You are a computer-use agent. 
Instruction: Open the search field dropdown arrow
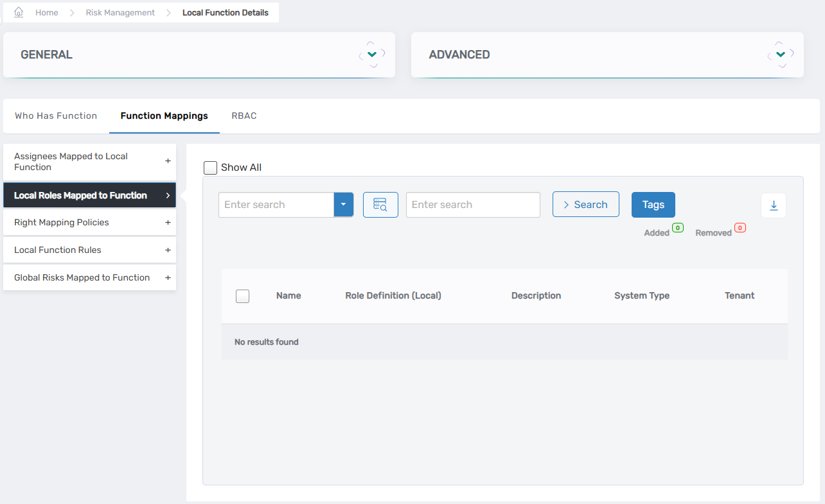click(x=343, y=205)
